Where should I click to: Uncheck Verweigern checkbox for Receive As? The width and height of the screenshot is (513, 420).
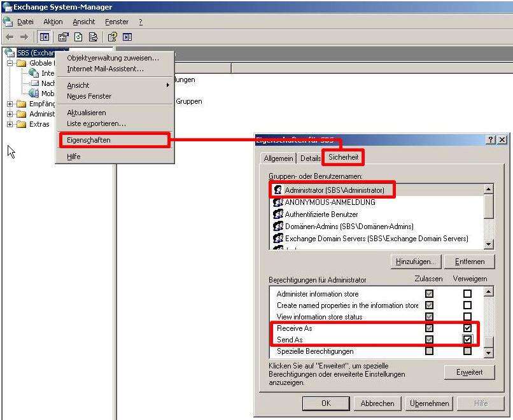click(x=468, y=328)
